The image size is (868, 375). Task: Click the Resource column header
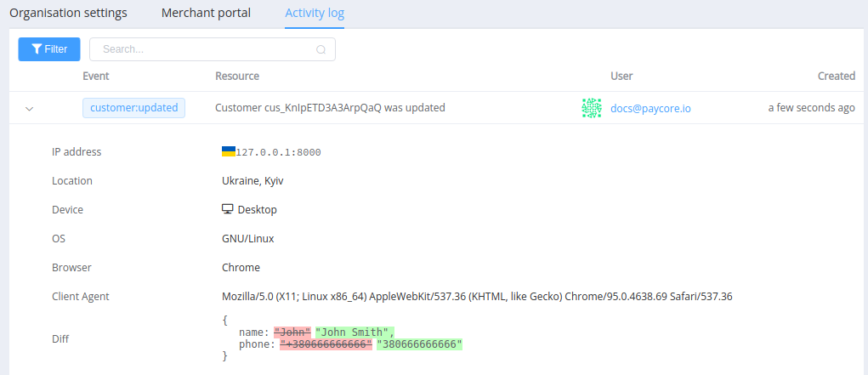[237, 76]
